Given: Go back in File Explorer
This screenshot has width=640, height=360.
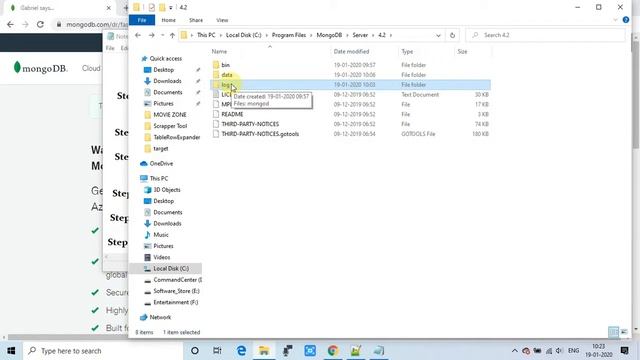Looking at the screenshot, I should pyautogui.click(x=138, y=35).
